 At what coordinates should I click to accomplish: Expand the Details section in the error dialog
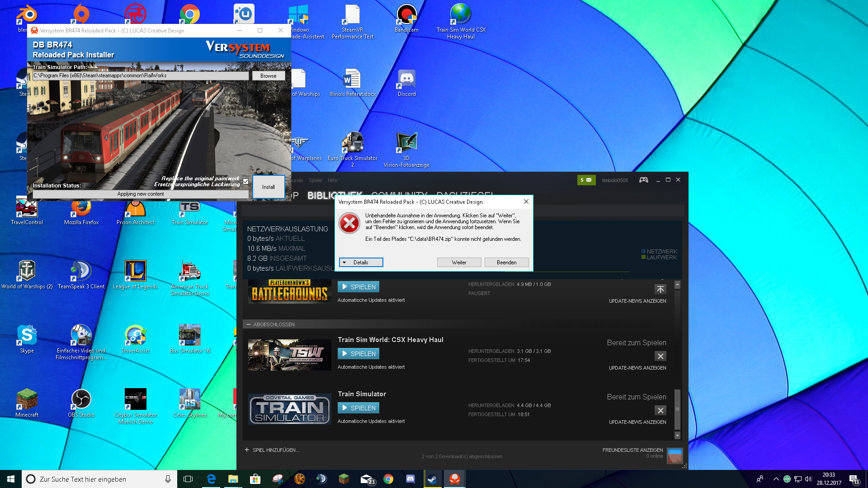point(361,263)
